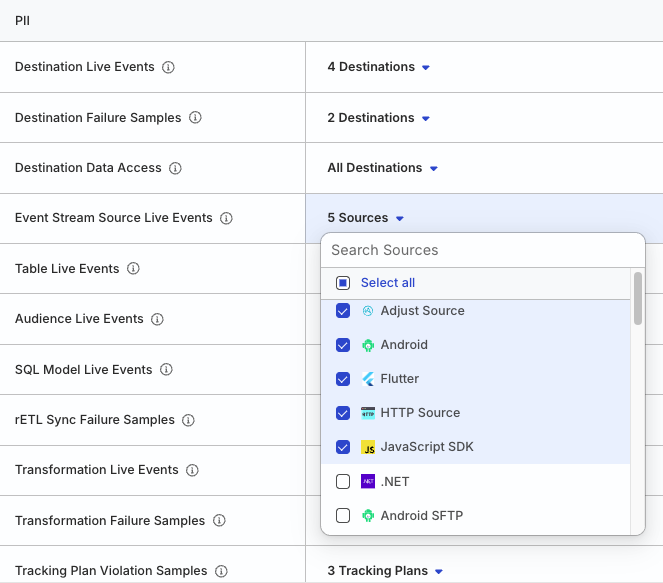Click info icon beside Event Stream Source Live Events
Image resolution: width=663 pixels, height=583 pixels.
[226, 218]
